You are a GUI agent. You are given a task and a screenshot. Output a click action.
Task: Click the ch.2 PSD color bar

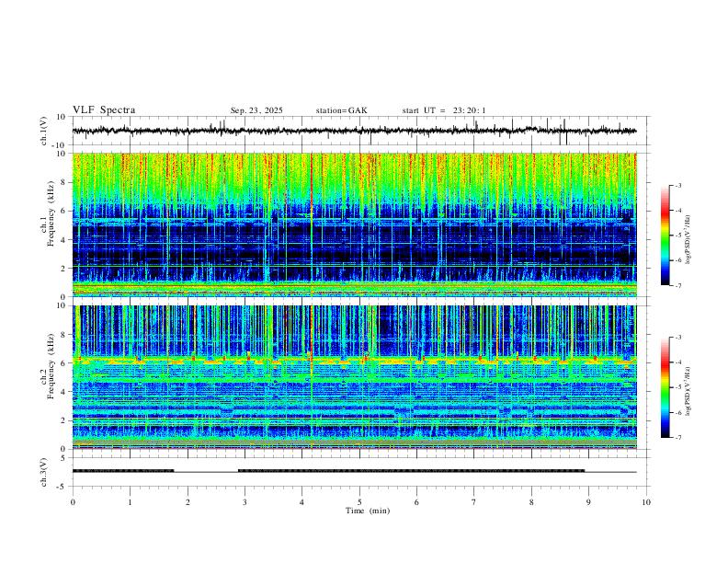click(665, 387)
